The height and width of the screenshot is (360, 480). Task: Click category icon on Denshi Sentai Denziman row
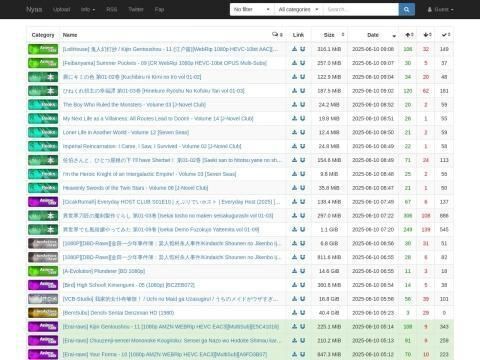43,313
